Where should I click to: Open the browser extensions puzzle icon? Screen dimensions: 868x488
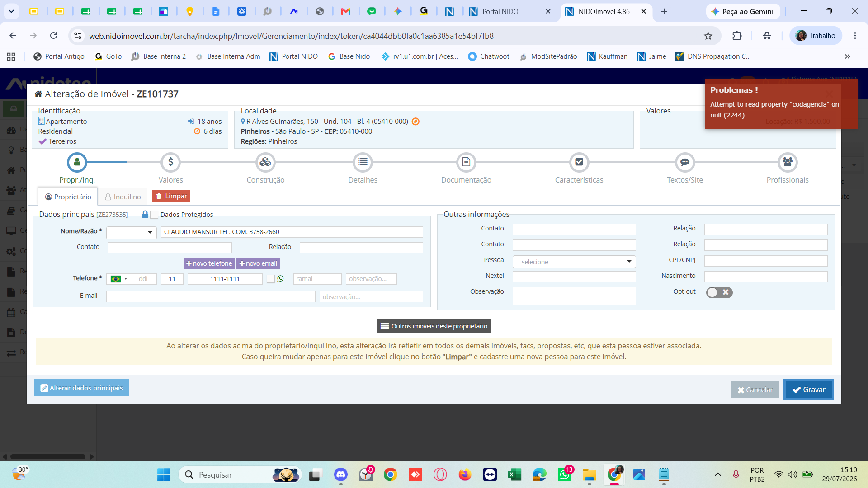tap(737, 36)
